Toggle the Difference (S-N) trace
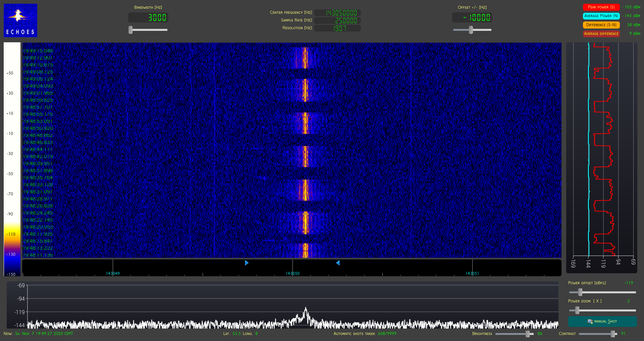644x341 pixels. point(601,25)
